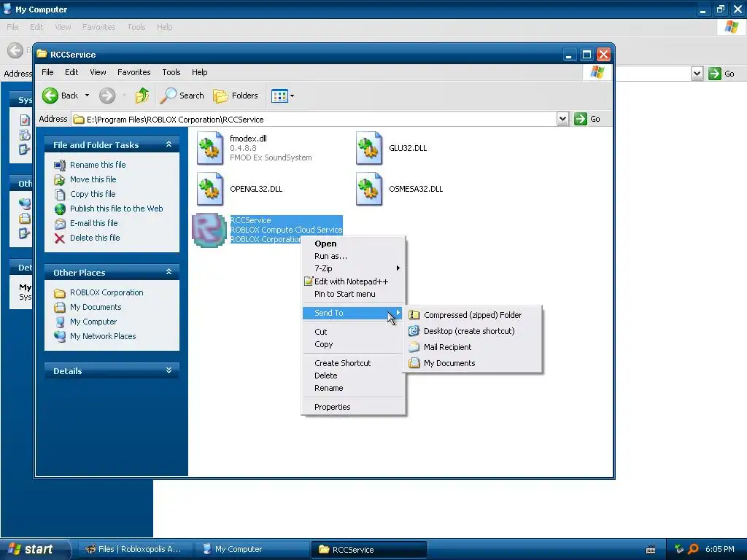The height and width of the screenshot is (560, 747).
Task: Collapse the File and Folder Tasks panel
Action: click(169, 144)
